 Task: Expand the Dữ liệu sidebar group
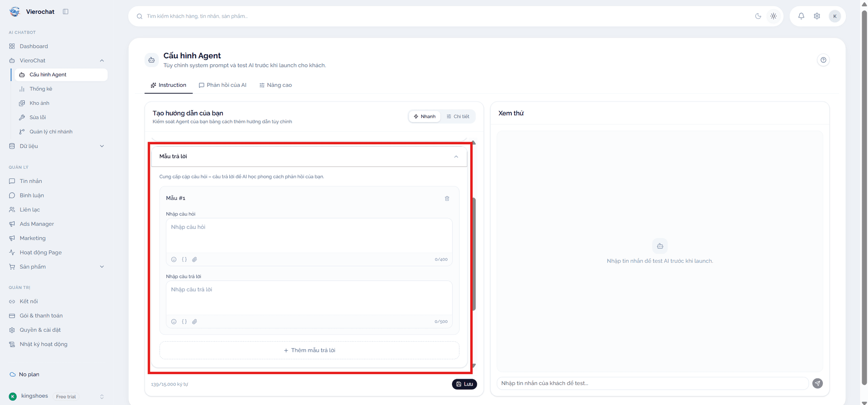click(102, 146)
